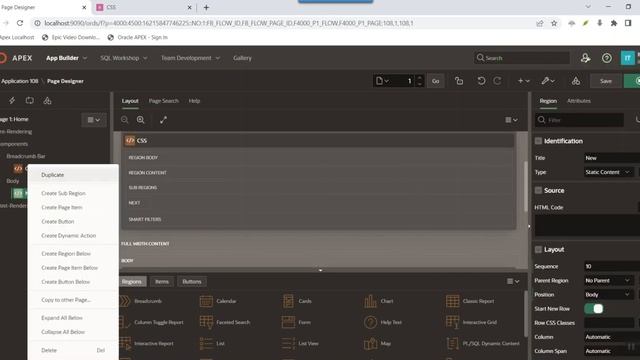Image resolution: width=640 pixels, height=360 pixels.
Task: Open the Create plus menu
Action: 524,81
